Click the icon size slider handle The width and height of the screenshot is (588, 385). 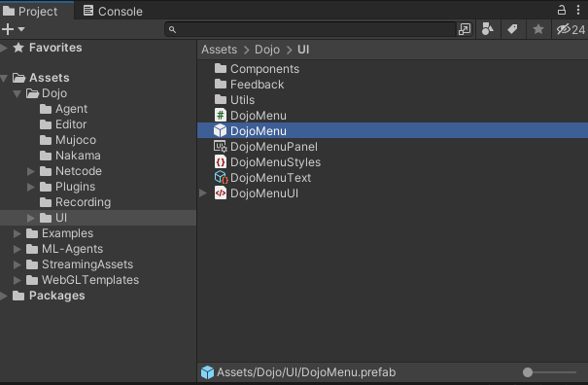point(528,372)
